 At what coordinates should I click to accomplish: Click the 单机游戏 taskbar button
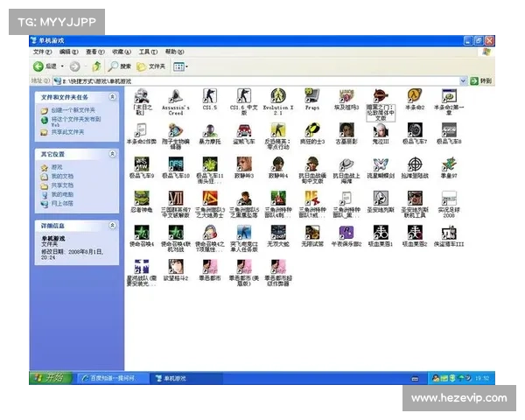coord(185,378)
